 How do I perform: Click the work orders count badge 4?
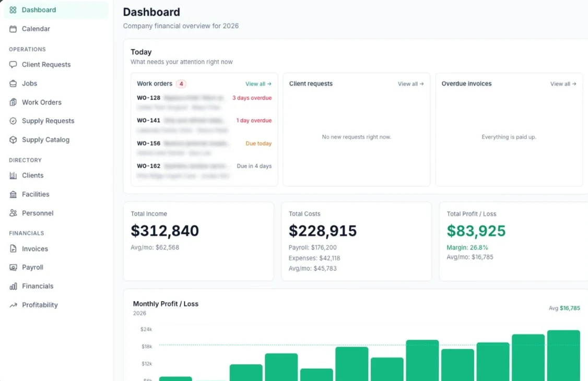[181, 84]
